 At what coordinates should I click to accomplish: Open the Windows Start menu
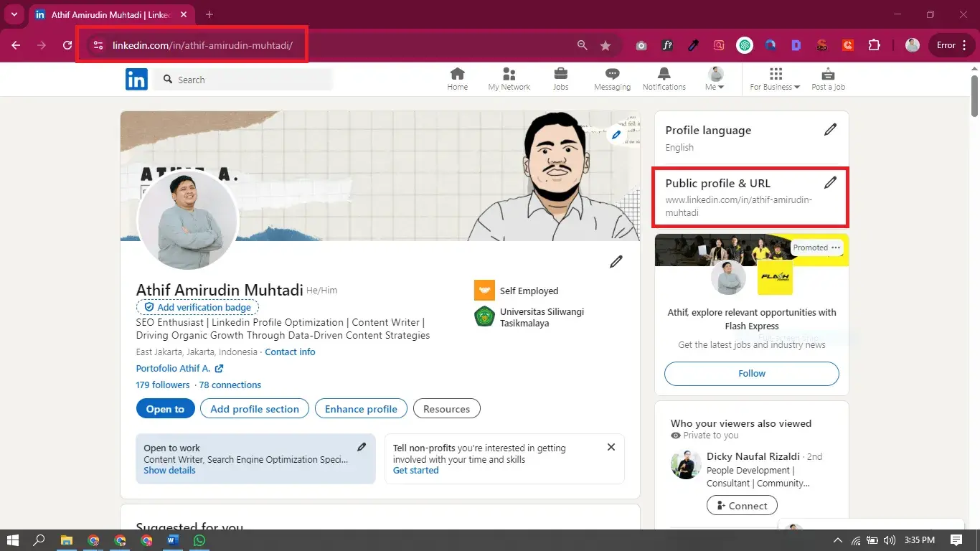click(x=13, y=540)
